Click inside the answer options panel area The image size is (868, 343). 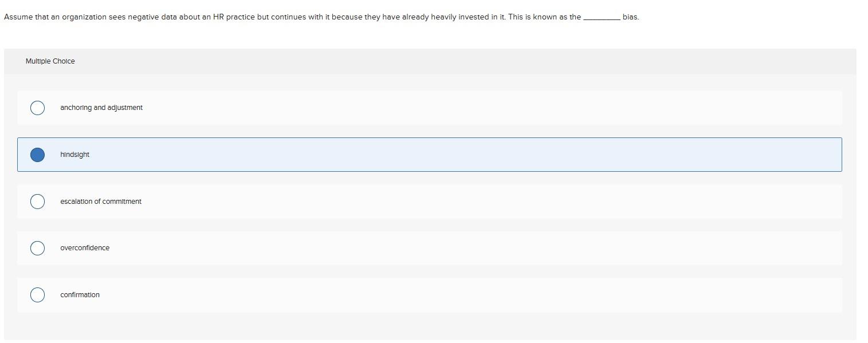click(x=430, y=229)
